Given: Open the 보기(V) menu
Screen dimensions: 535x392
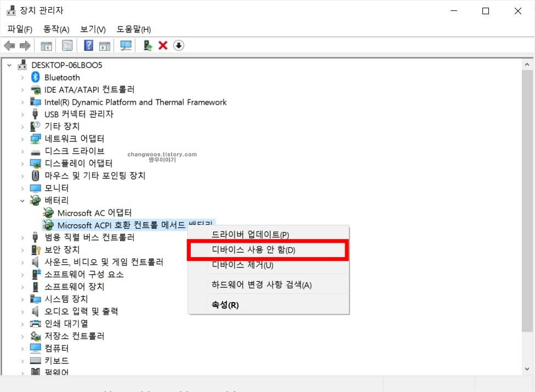Looking at the screenshot, I should click(x=92, y=29).
